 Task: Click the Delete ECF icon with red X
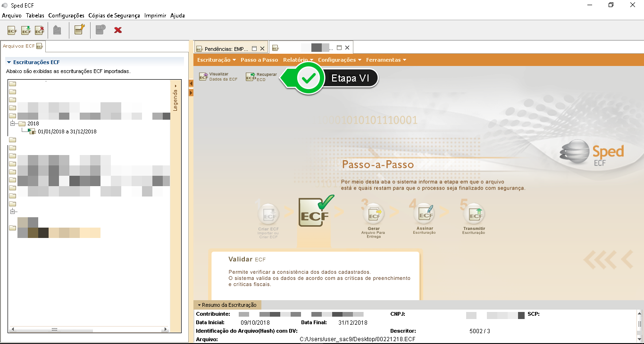click(x=40, y=30)
